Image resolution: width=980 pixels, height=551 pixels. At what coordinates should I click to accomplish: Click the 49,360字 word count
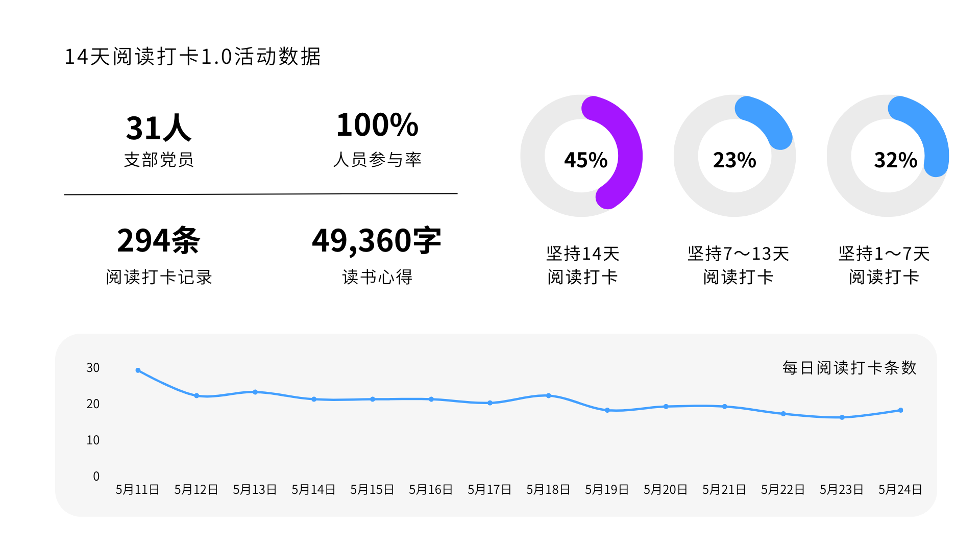pyautogui.click(x=376, y=240)
